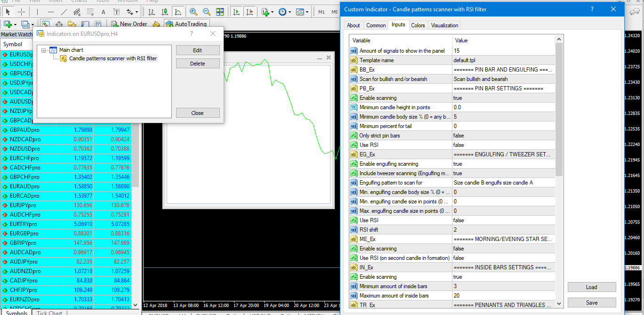The image size is (644, 315).
Task: Open the Profiles icon
Action: [x=24, y=24]
